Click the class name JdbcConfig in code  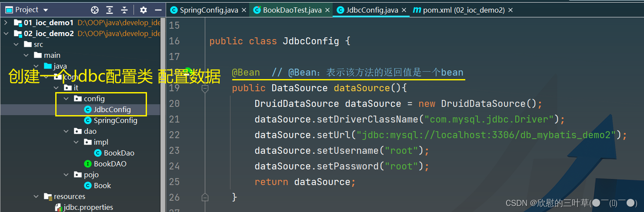pyautogui.click(x=311, y=41)
